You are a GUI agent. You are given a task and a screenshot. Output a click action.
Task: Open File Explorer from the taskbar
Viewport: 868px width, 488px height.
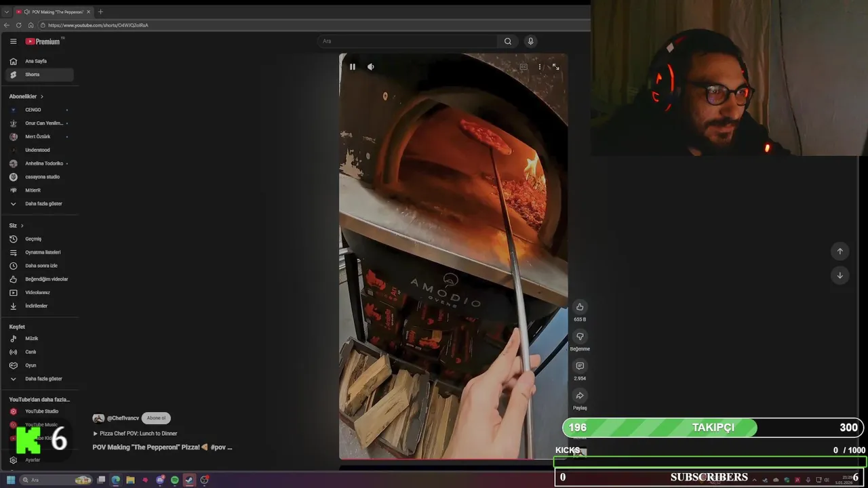point(130,480)
